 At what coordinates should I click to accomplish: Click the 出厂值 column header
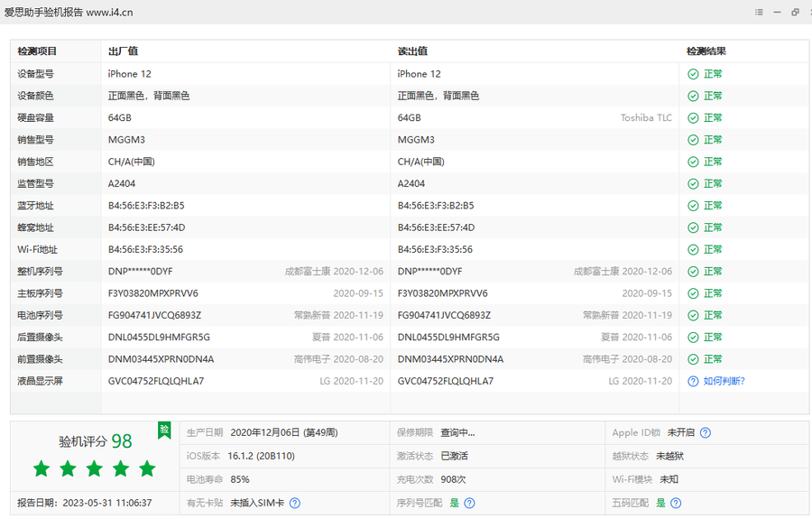123,51
